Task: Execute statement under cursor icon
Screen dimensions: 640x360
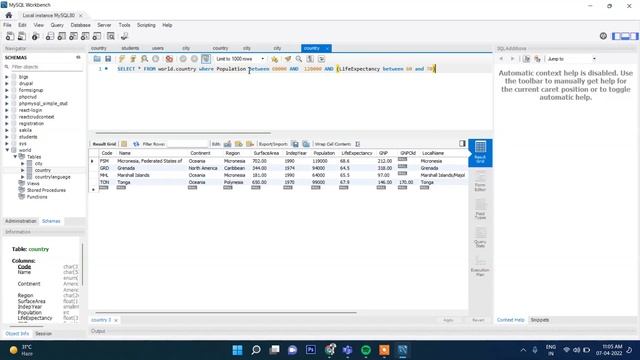Action: [133, 59]
